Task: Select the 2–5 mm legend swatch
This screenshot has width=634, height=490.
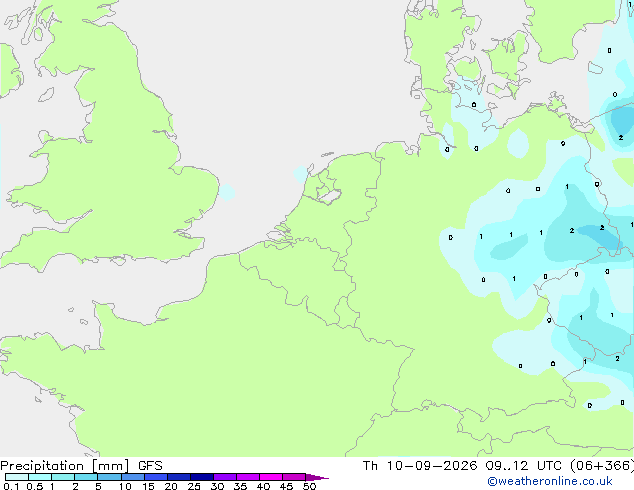Action: point(86,477)
